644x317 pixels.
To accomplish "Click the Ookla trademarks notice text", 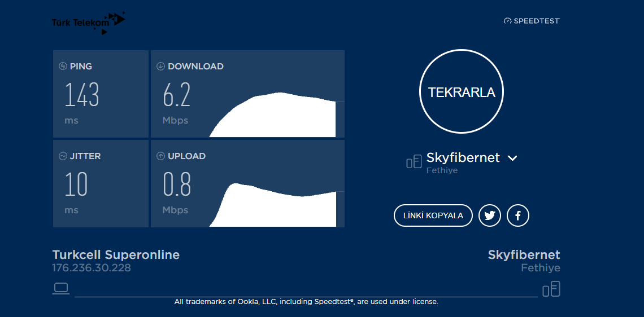I will click(x=306, y=302).
